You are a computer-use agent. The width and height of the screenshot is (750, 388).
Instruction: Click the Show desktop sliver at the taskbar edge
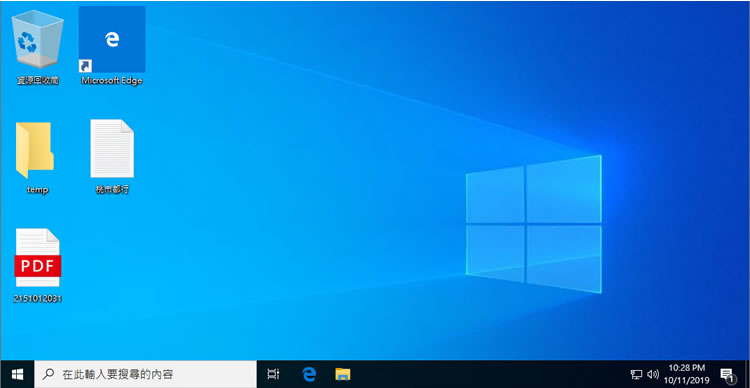click(747, 374)
